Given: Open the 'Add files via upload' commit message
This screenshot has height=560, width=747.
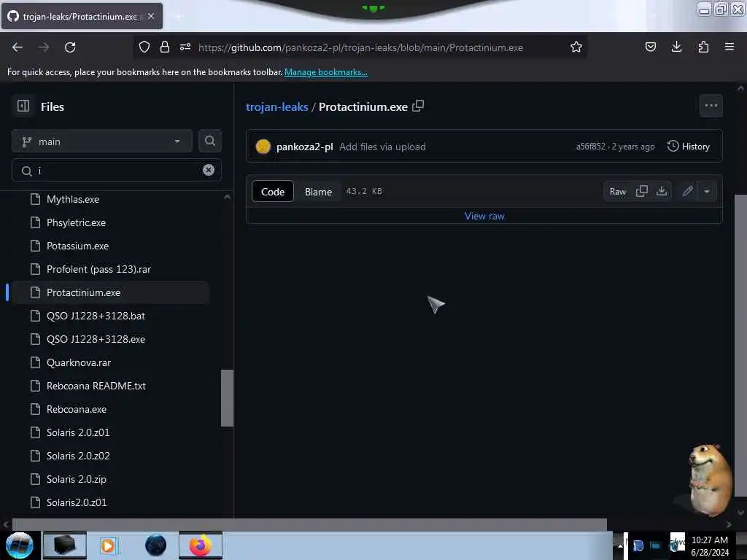Looking at the screenshot, I should (382, 147).
